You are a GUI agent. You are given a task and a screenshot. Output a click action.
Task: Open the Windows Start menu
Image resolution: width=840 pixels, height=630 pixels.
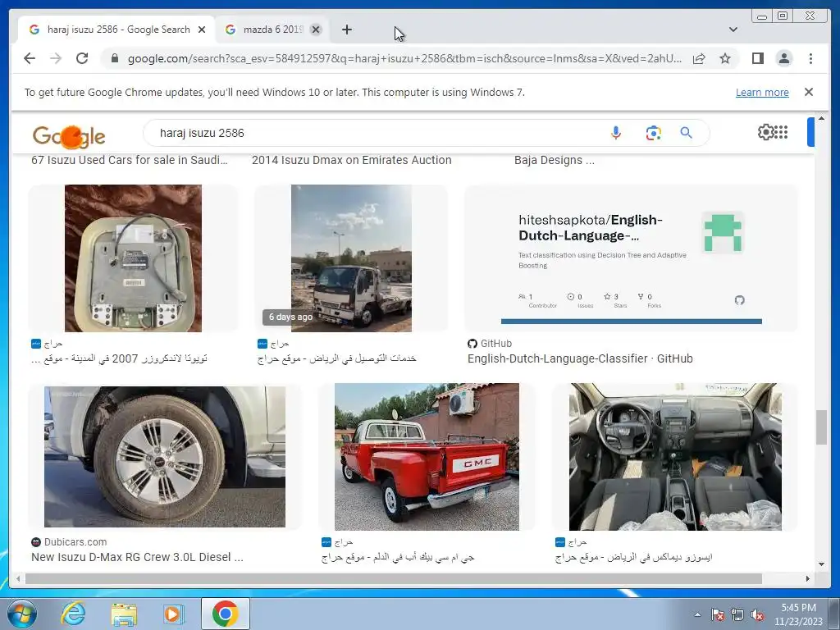click(21, 614)
